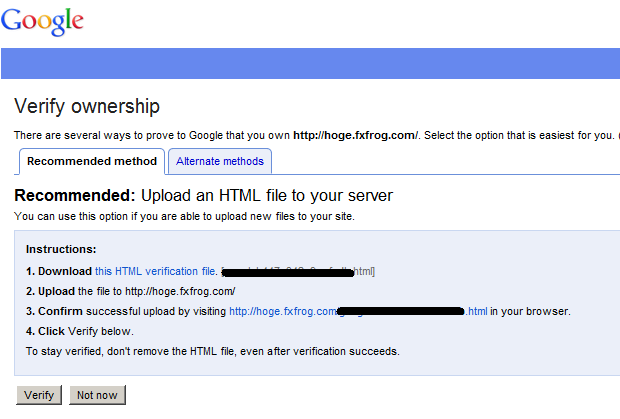Open the Alternate methods tab
620x419 pixels.
(220, 161)
